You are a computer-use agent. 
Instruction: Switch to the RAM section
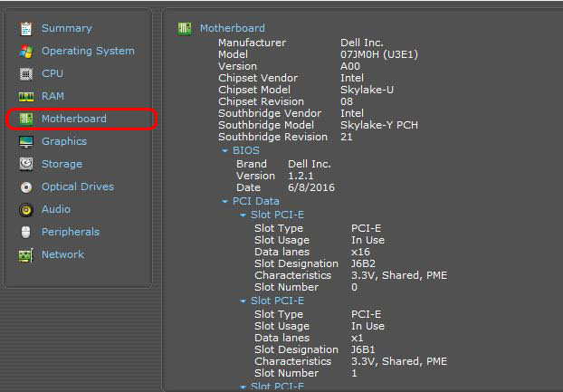click(x=52, y=96)
